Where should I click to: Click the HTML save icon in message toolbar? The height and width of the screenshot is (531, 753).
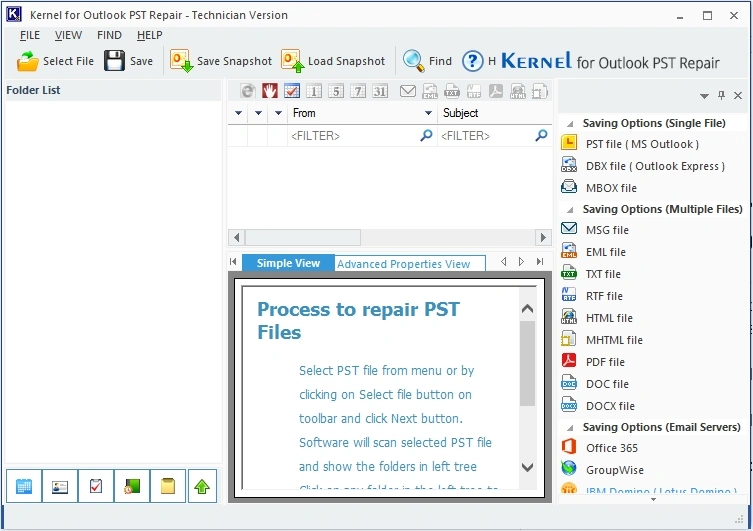pos(518,91)
